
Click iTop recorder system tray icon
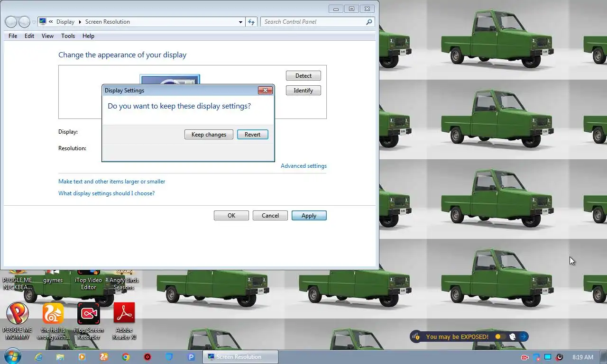525,357
